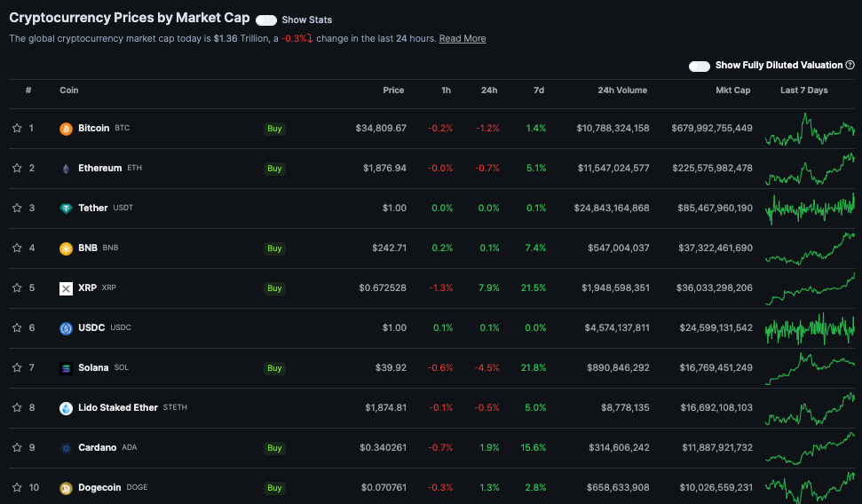Star the Dogecoin row
The width and height of the screenshot is (862, 504).
coord(17,487)
